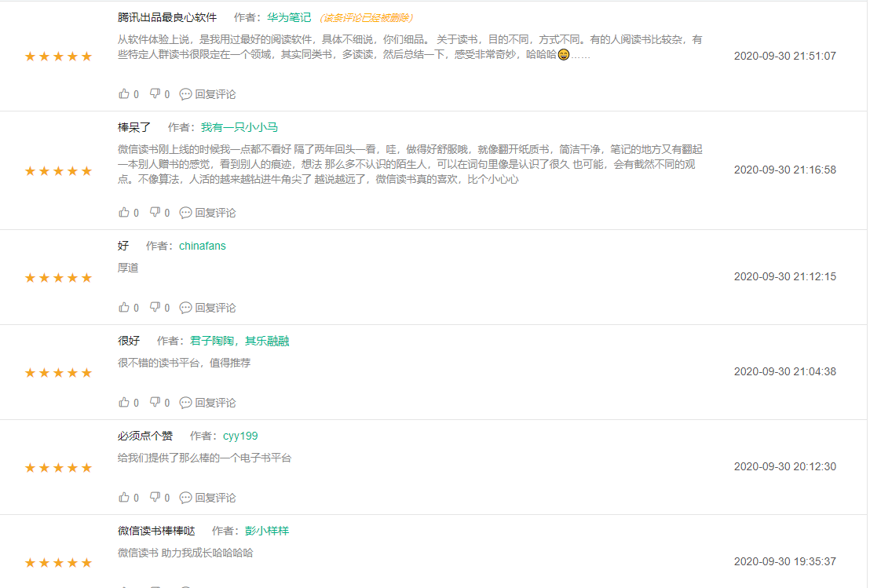Click the deleted notice 该条评论已经被删除
The height and width of the screenshot is (588, 870).
point(367,18)
